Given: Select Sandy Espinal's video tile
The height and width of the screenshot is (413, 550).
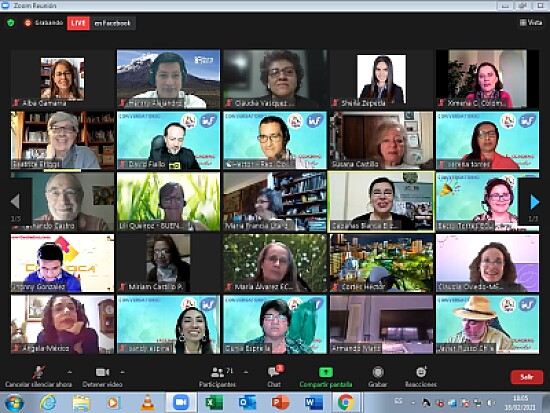Looking at the screenshot, I should click(x=168, y=325).
